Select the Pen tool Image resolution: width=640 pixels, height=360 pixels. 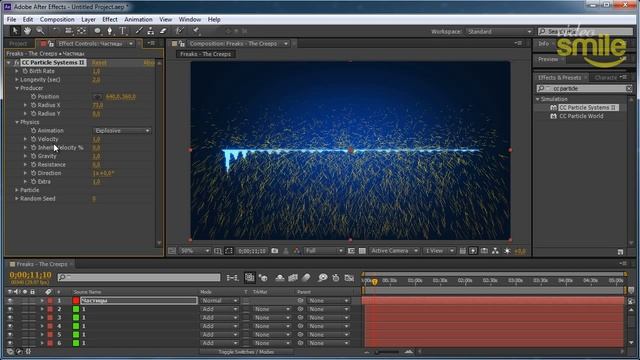109,31
